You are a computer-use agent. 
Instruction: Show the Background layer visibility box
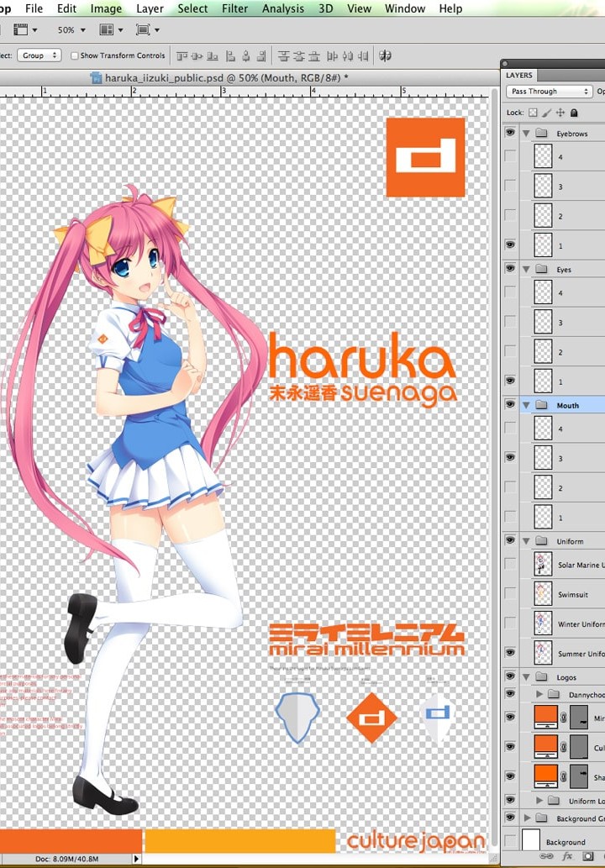pyautogui.click(x=510, y=841)
